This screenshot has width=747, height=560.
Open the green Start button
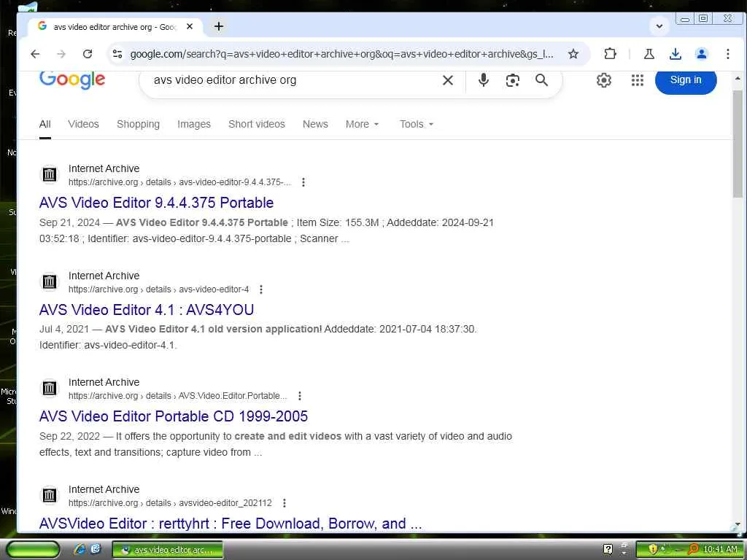tap(33, 550)
